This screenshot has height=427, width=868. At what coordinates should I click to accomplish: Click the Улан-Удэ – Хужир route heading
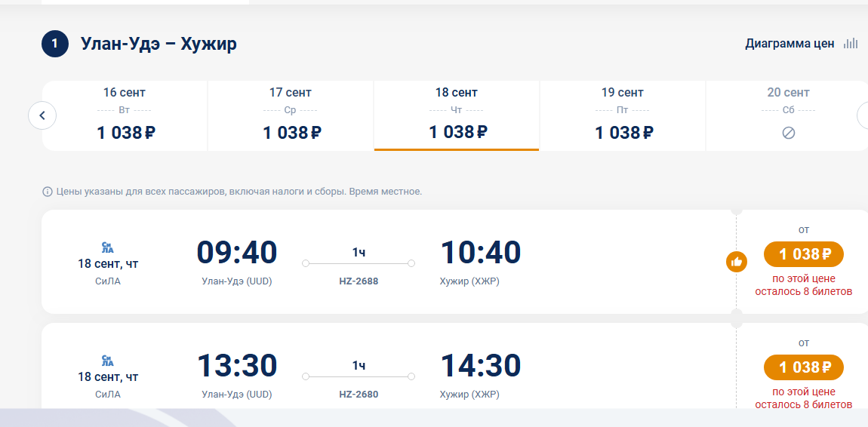click(x=159, y=44)
